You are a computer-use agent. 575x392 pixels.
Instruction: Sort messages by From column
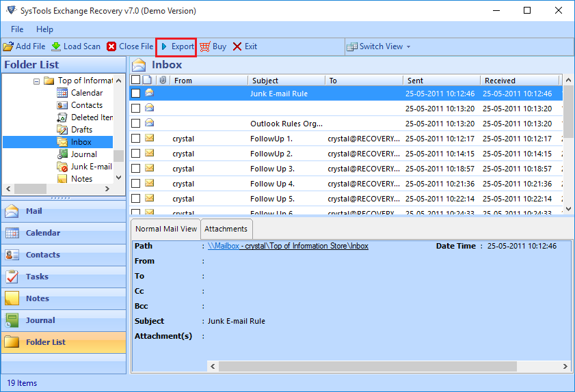[209, 80]
